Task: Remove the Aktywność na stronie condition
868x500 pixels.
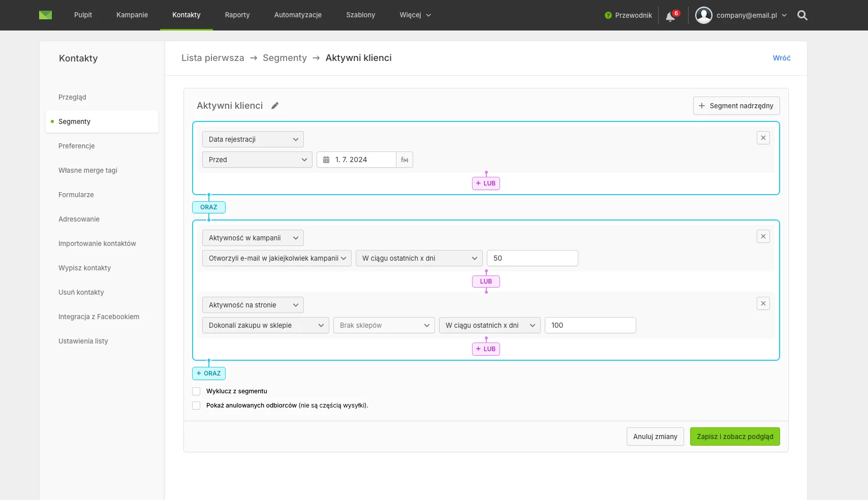Action: pyautogui.click(x=763, y=303)
